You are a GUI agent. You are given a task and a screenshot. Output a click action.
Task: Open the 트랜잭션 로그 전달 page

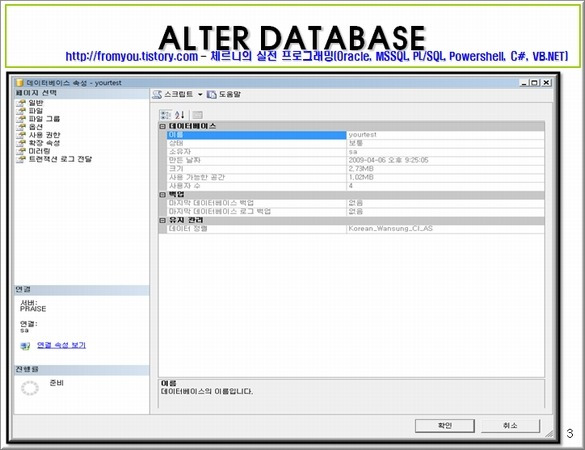click(60, 159)
